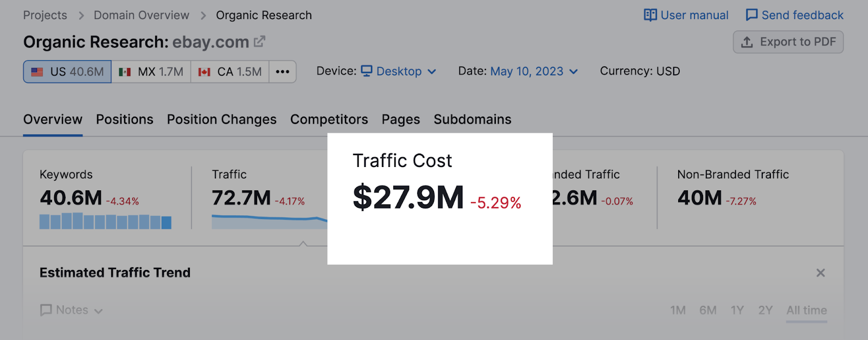Open the ebay.com external link icon

click(260, 41)
